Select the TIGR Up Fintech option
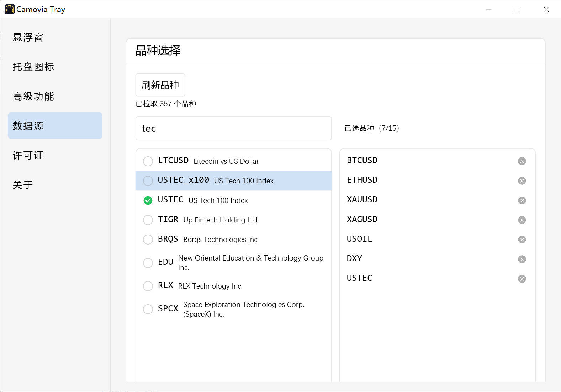 (148, 220)
